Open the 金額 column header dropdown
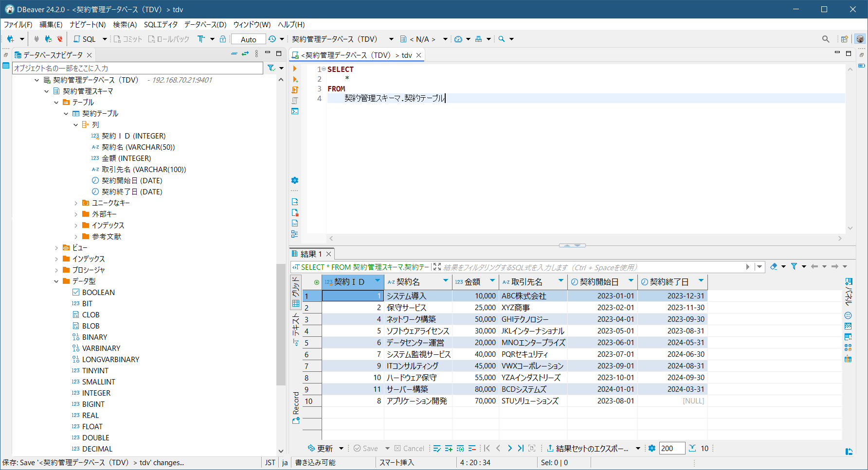 pos(492,280)
